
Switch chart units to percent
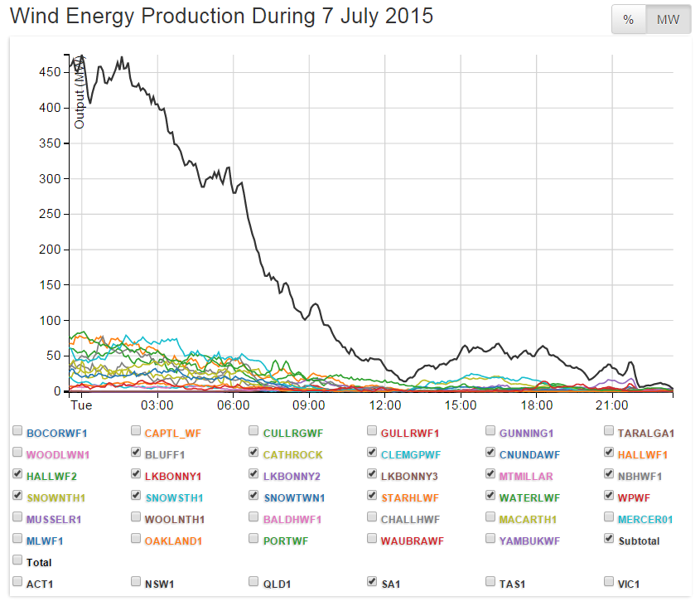tap(628, 20)
